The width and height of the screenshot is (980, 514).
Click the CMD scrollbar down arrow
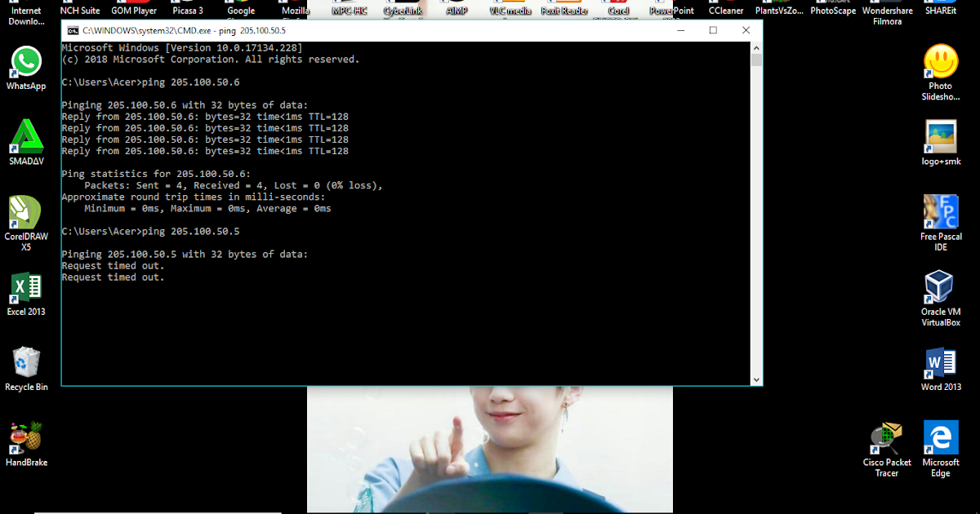pos(756,379)
